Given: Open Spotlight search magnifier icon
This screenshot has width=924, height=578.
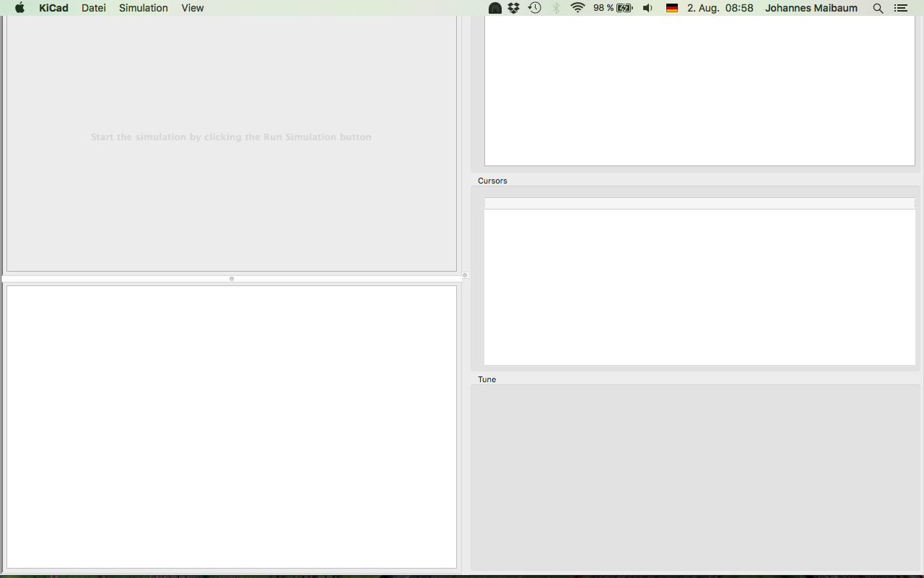Looking at the screenshot, I should (878, 8).
